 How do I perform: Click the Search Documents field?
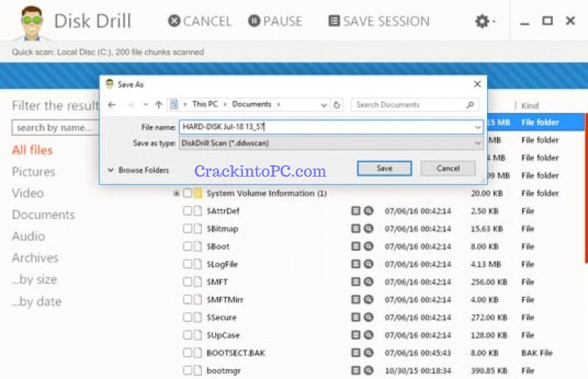coord(415,105)
